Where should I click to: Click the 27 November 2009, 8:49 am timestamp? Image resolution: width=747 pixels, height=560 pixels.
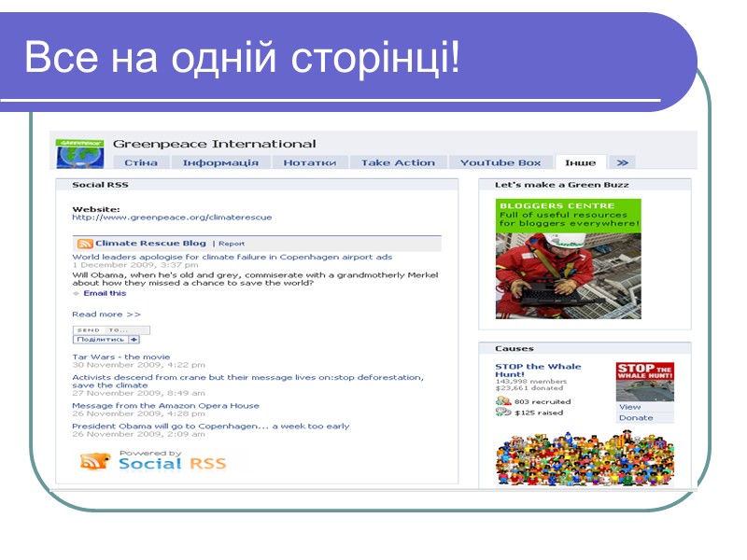pos(138,393)
